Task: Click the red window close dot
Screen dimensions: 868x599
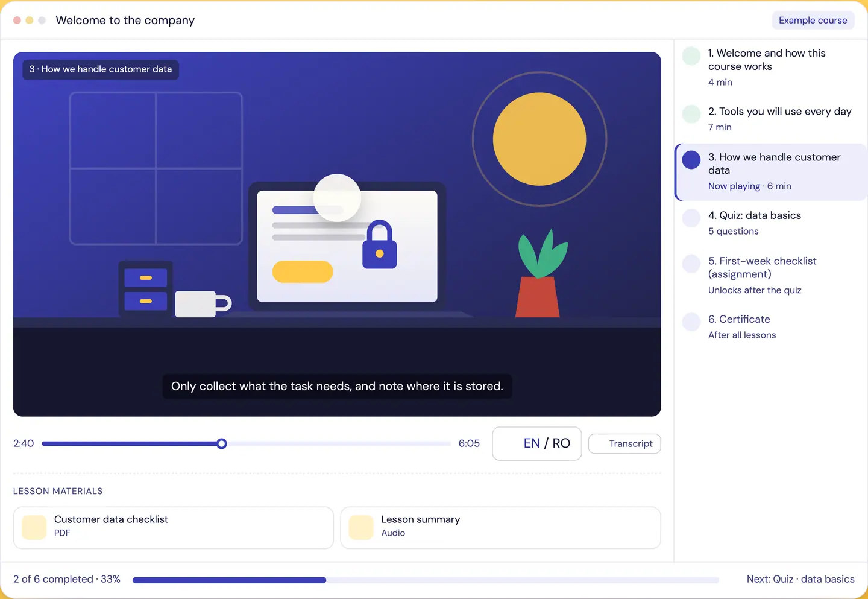Action: (x=17, y=20)
